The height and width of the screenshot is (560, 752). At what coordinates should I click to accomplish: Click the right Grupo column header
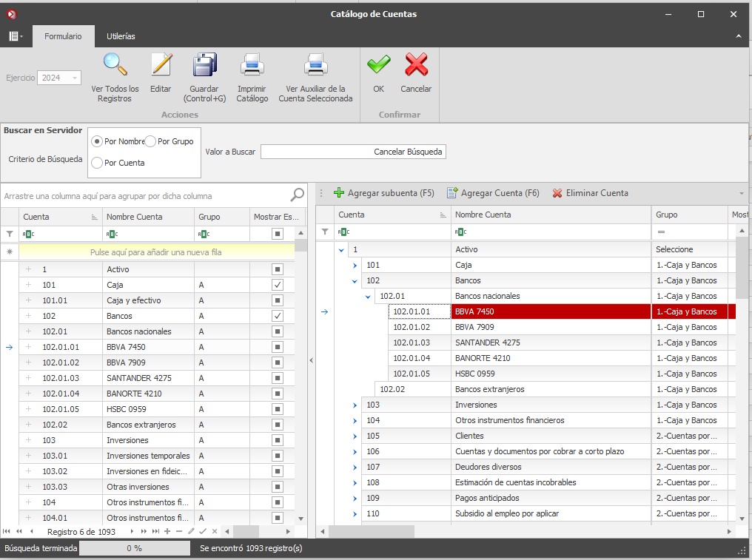(x=689, y=215)
